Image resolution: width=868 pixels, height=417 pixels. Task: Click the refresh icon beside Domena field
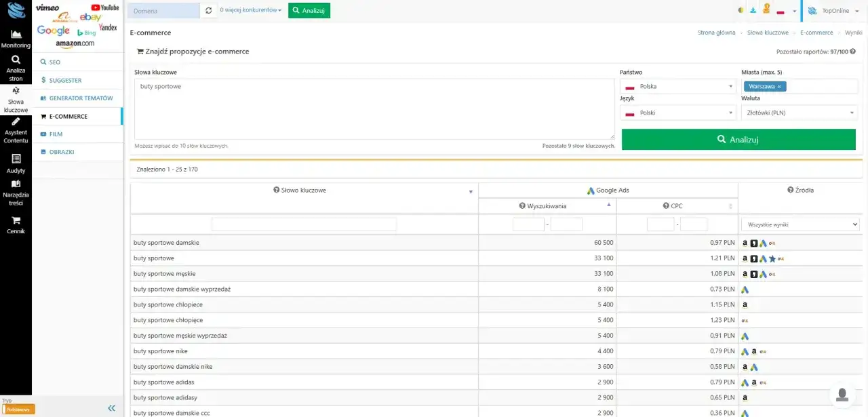tap(209, 11)
